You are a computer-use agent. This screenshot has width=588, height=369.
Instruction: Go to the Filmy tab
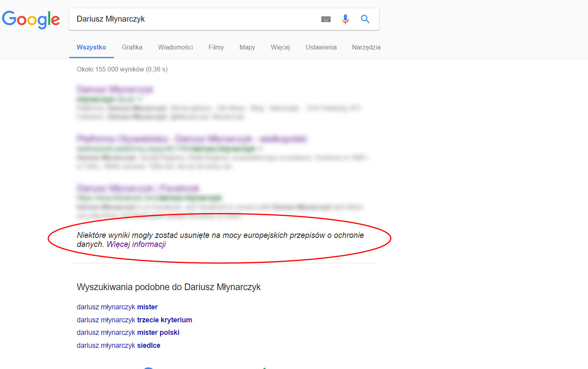216,47
